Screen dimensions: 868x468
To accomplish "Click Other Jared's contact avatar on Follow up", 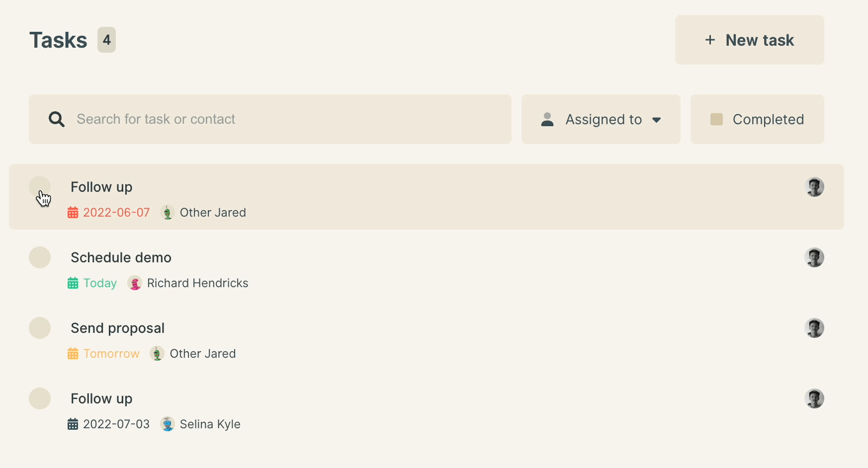I will 167,212.
